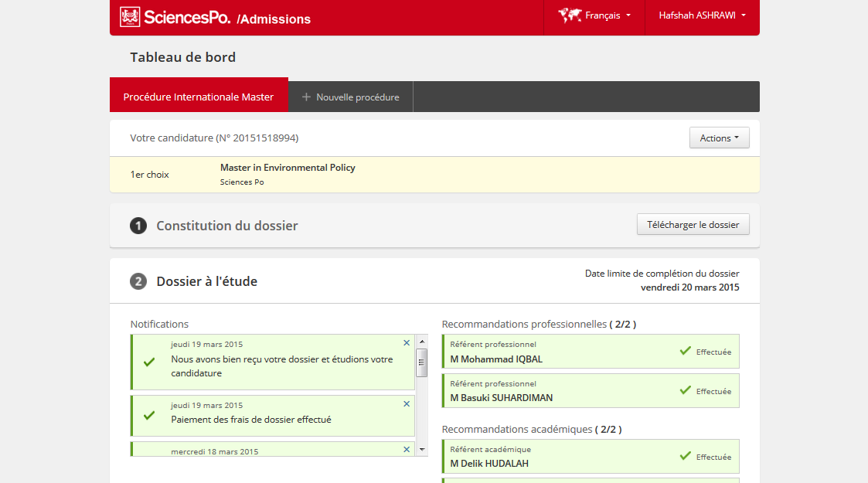This screenshot has height=483, width=868.
Task: Click the step 2 circle icon
Action: pos(138,281)
